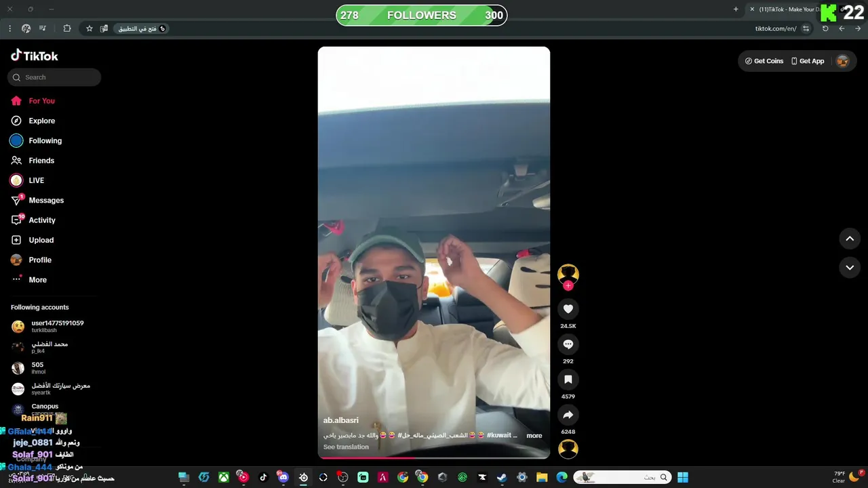Open 505 ihmol followed account

tap(31, 368)
